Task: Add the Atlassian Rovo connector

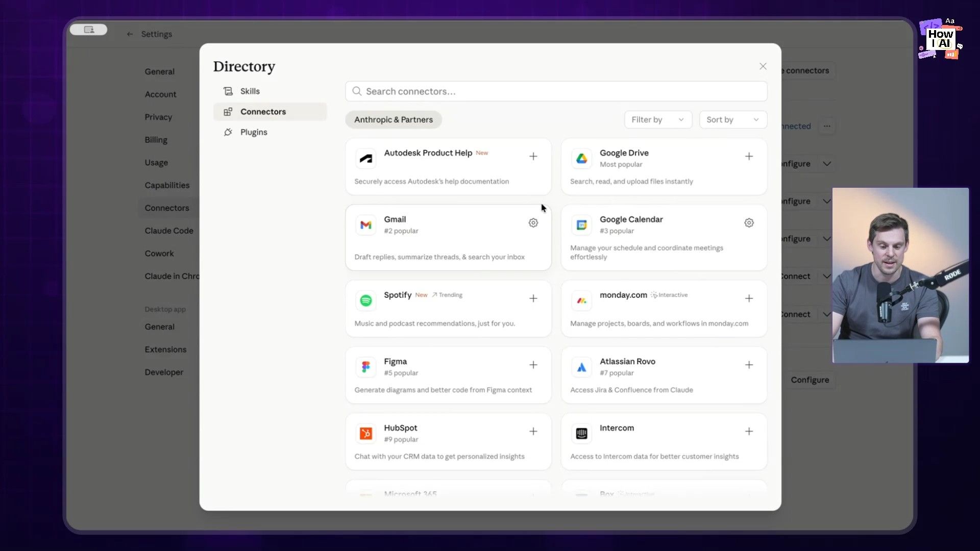Action: tap(749, 365)
